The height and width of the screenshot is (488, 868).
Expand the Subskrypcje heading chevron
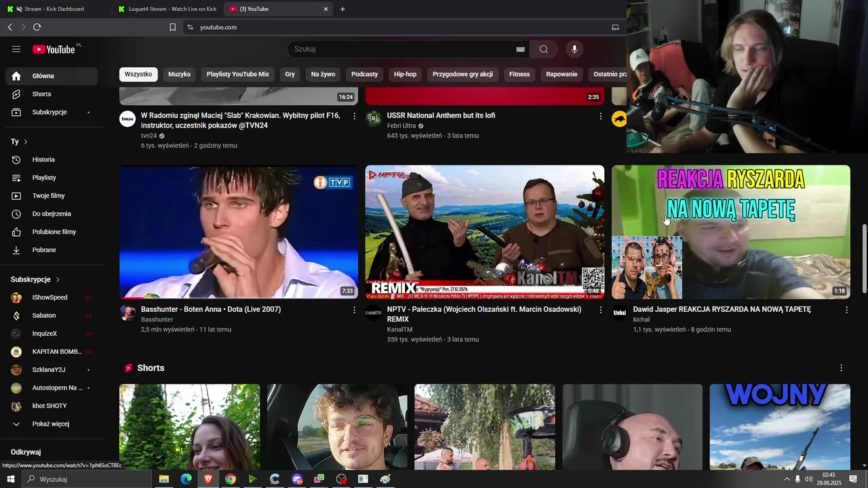point(58,279)
